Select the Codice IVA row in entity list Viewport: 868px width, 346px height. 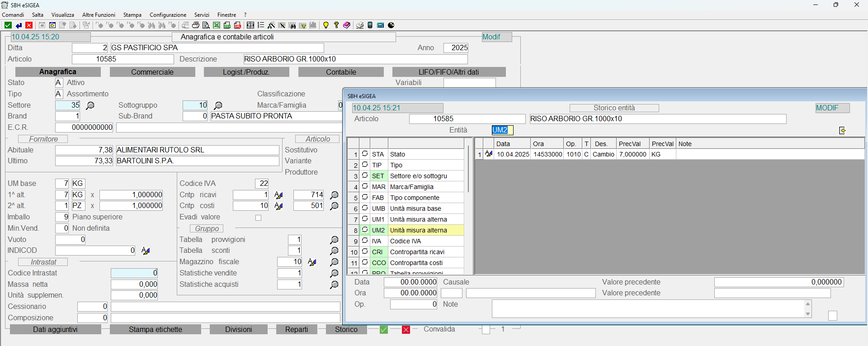click(405, 241)
